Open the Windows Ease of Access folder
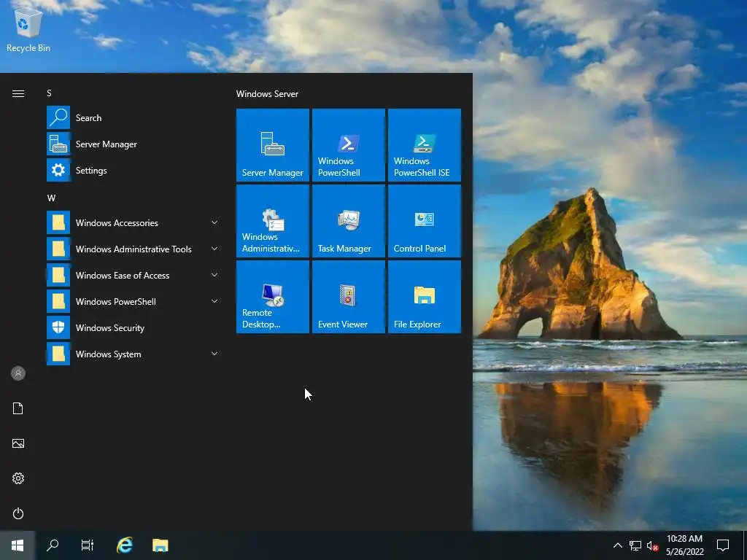 click(133, 275)
